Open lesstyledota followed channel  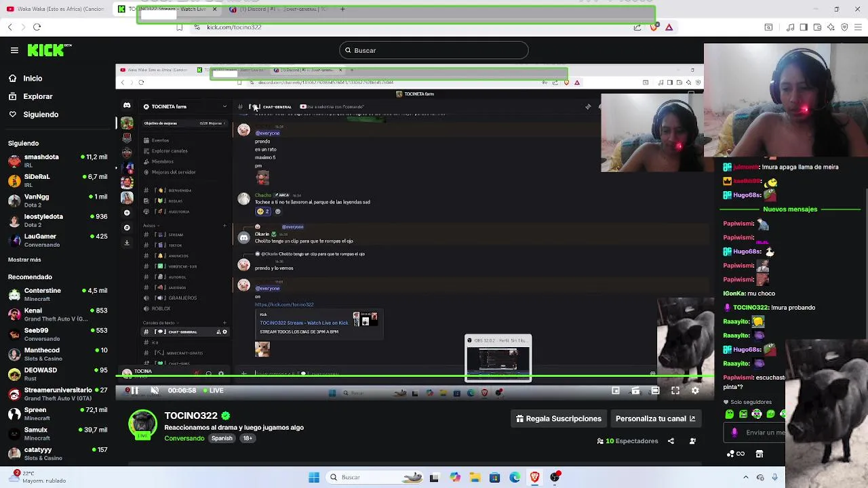click(x=58, y=220)
